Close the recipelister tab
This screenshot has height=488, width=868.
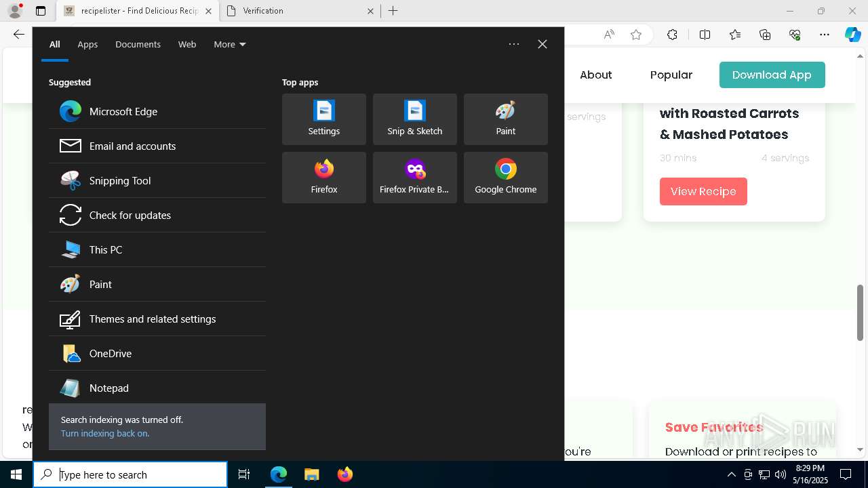208,11
